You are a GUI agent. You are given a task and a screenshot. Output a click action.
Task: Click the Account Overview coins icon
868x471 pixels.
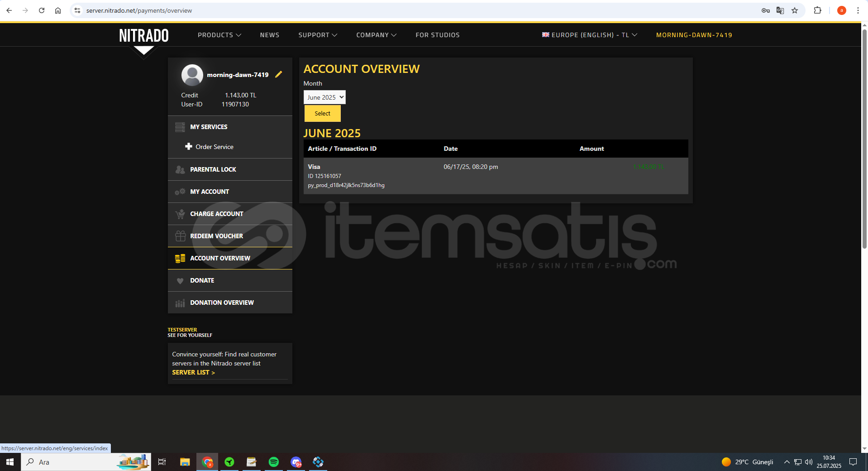point(180,258)
